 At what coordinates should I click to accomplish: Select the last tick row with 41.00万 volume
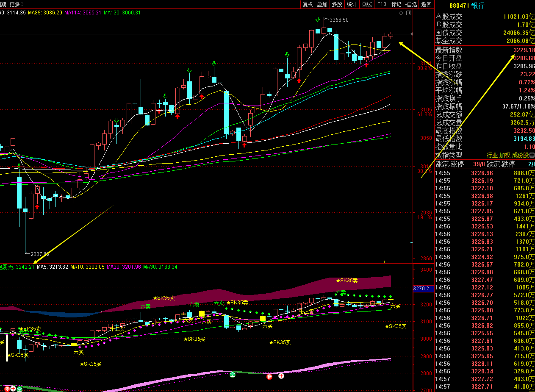tap(485, 386)
